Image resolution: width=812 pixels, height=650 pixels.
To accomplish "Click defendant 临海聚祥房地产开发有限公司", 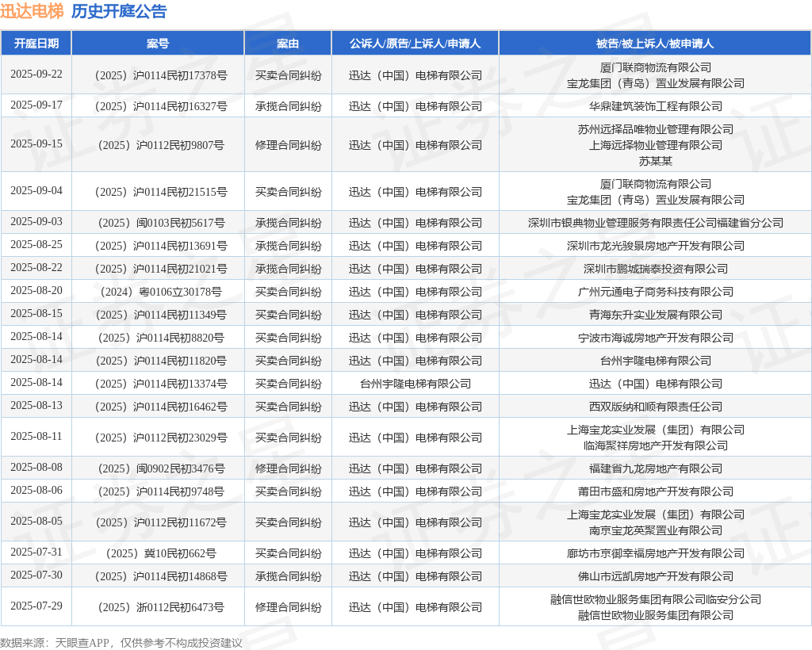I will click(x=656, y=445).
